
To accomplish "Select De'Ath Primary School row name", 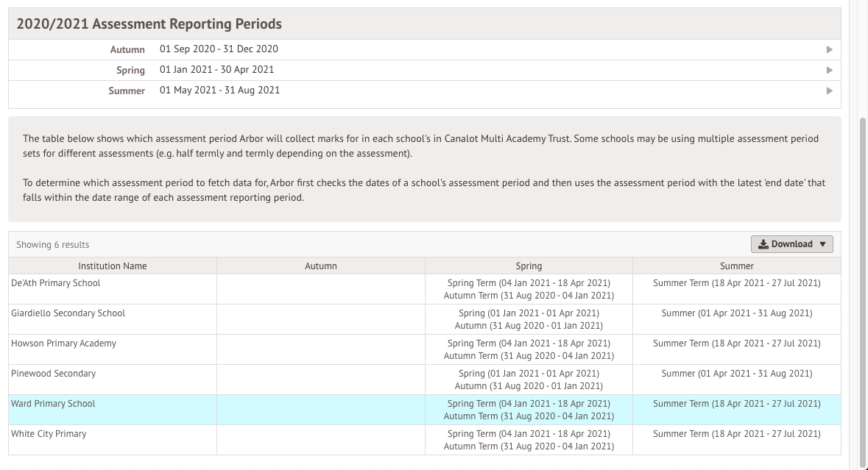I will (55, 283).
